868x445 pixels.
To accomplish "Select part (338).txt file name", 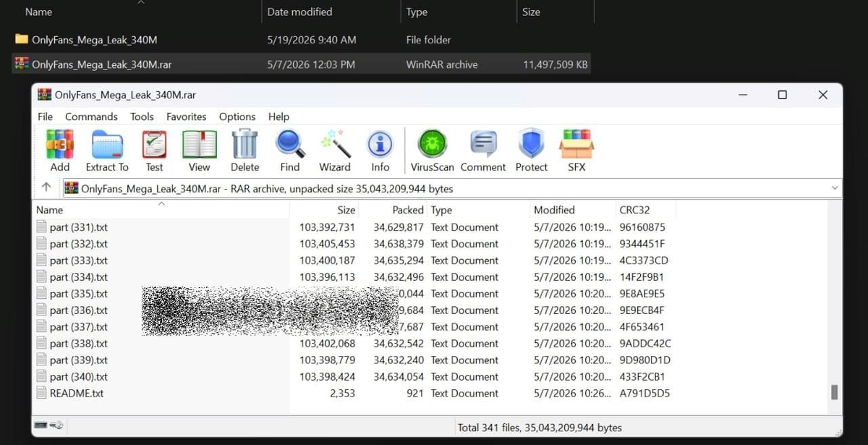I will [79, 344].
